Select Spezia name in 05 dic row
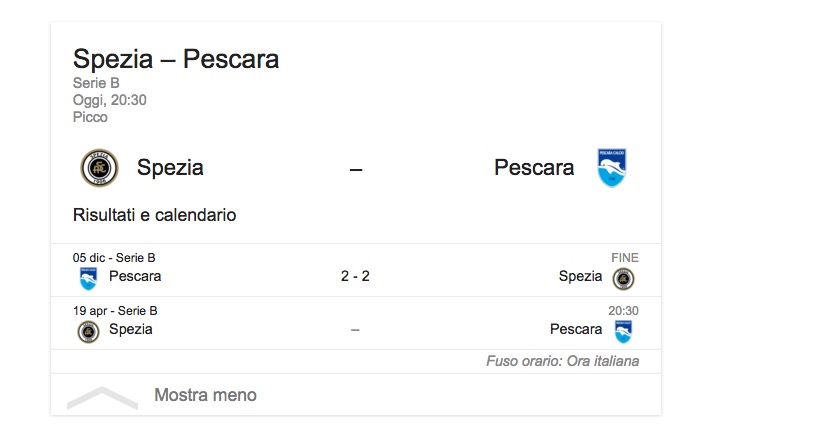Viewport: 834px width, 438px height. click(580, 276)
